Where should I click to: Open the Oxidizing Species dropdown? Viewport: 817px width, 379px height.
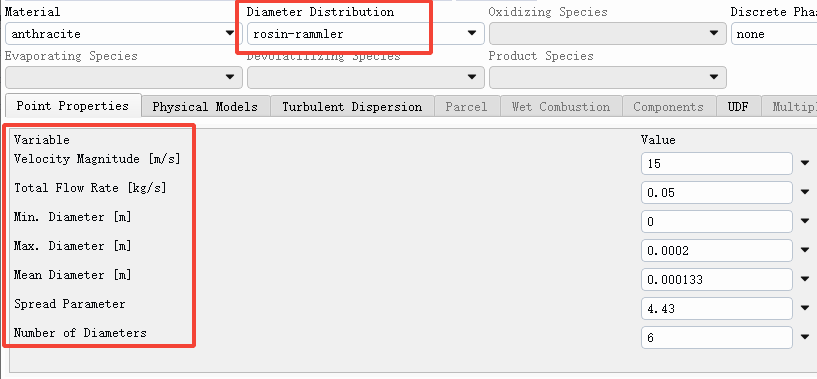[607, 34]
